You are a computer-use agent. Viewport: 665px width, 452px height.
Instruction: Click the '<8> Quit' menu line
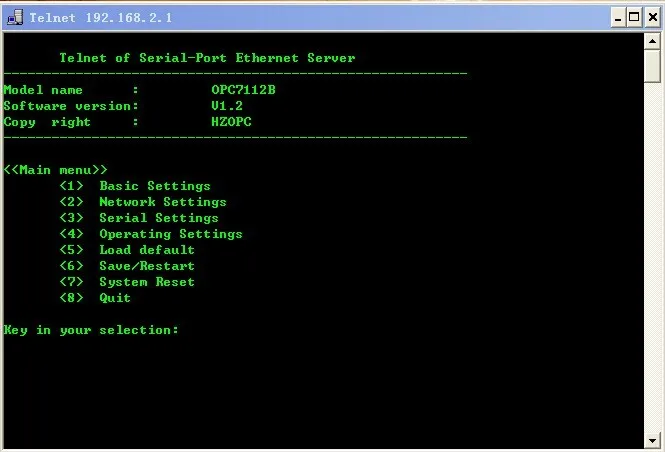click(95, 298)
